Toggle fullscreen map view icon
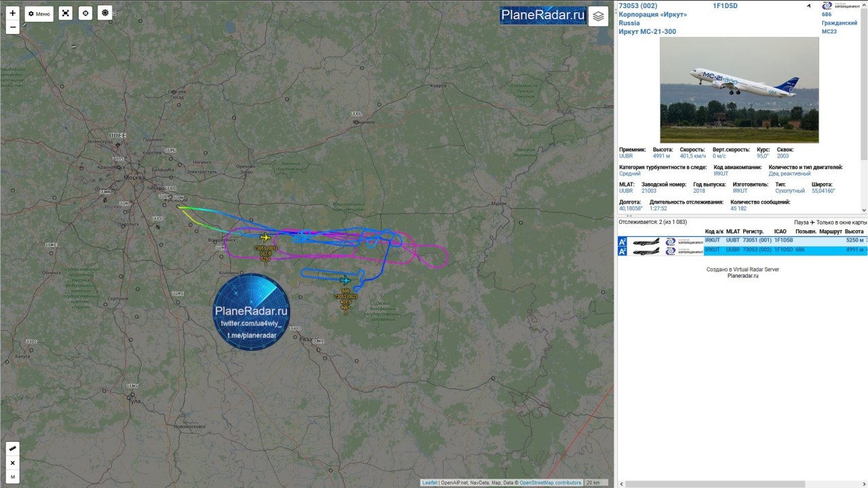 point(65,13)
